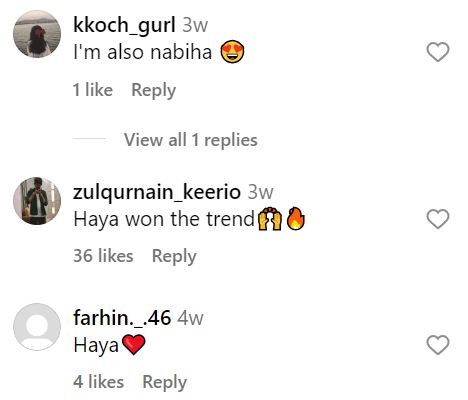The height and width of the screenshot is (400, 468).
Task: Like zulqurnain_keerio's comment with the heart icon
Action: 438,219
